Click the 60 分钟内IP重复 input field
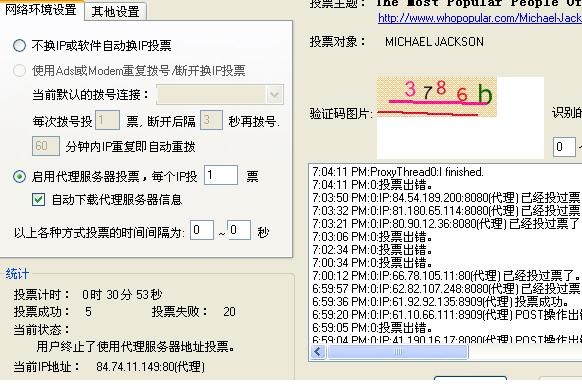This screenshot has height=384, width=582. (46, 146)
